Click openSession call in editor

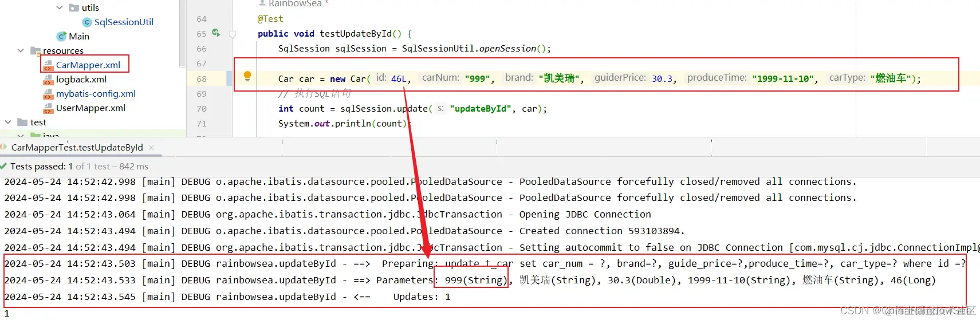click(x=507, y=49)
